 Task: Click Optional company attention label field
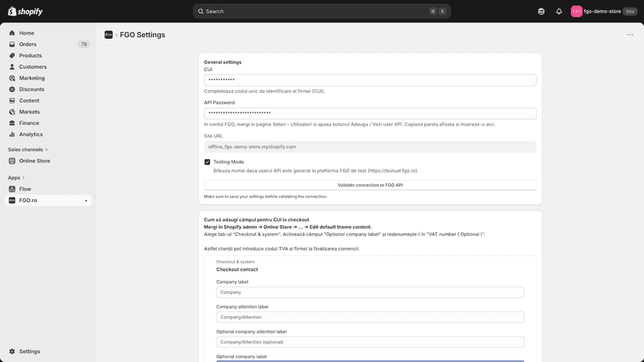[x=370, y=342]
